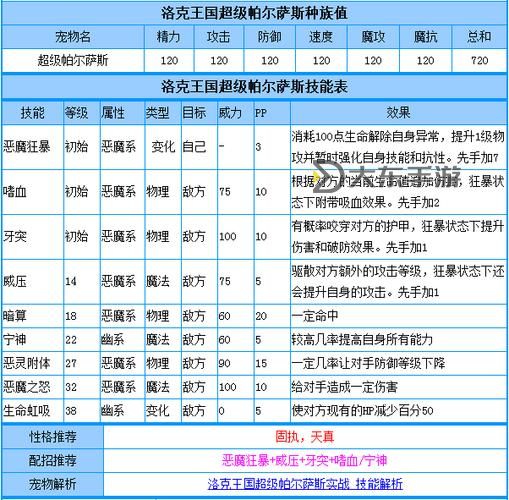This screenshot has height=500, width=509.
Task: Select the skill name 威压
Action: (x=15, y=281)
